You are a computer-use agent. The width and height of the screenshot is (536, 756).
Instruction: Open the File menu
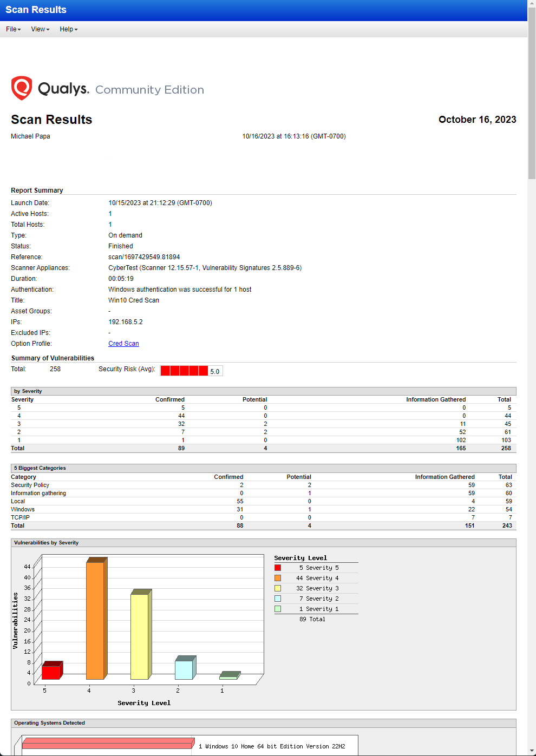[x=12, y=29]
